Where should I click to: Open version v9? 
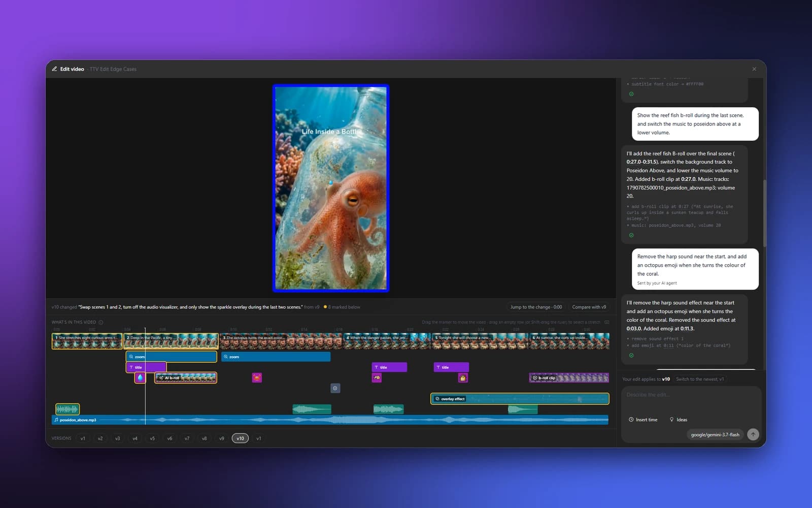pyautogui.click(x=222, y=438)
